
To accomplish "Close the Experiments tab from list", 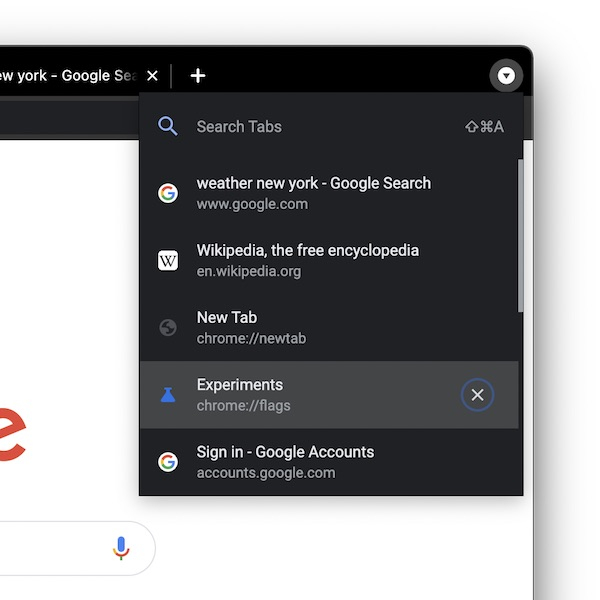I will pos(477,395).
